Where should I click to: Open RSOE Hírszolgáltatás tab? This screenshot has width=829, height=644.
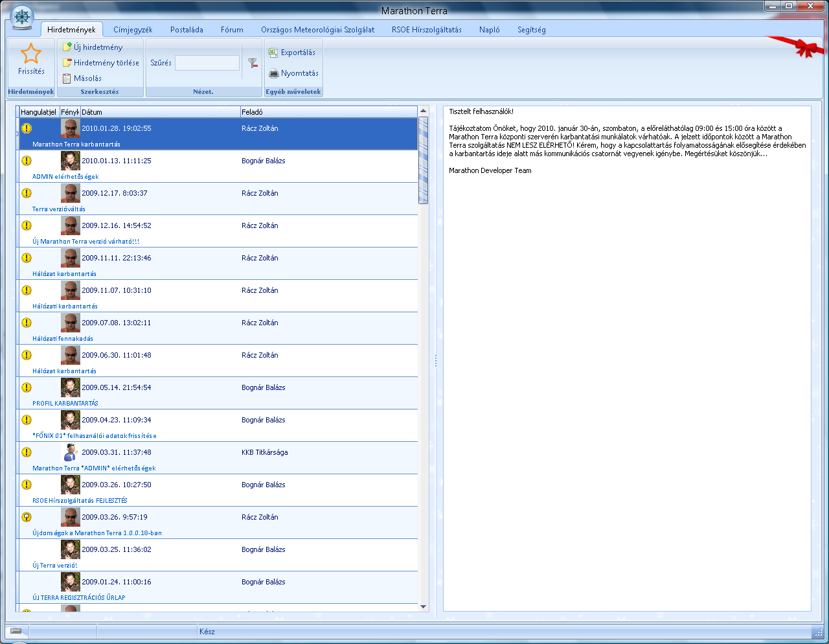coord(427,30)
